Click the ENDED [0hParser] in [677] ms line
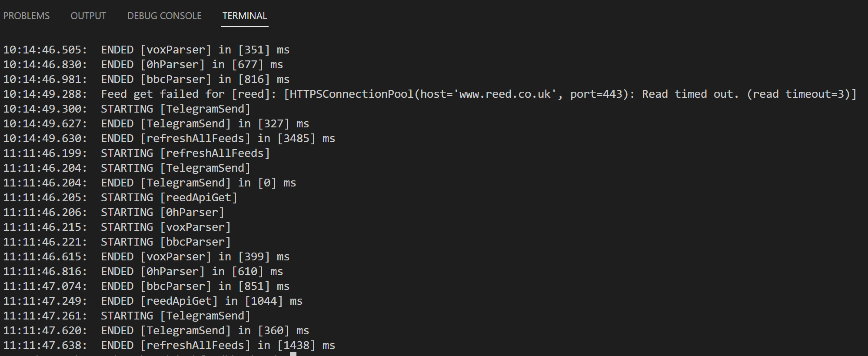The height and width of the screenshot is (356, 868). click(143, 64)
